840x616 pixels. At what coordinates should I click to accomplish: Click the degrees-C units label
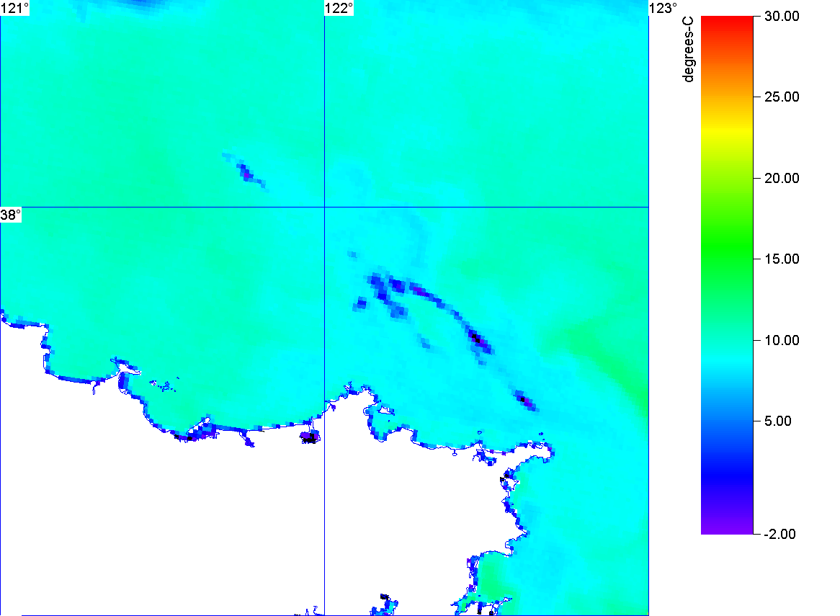pos(688,49)
